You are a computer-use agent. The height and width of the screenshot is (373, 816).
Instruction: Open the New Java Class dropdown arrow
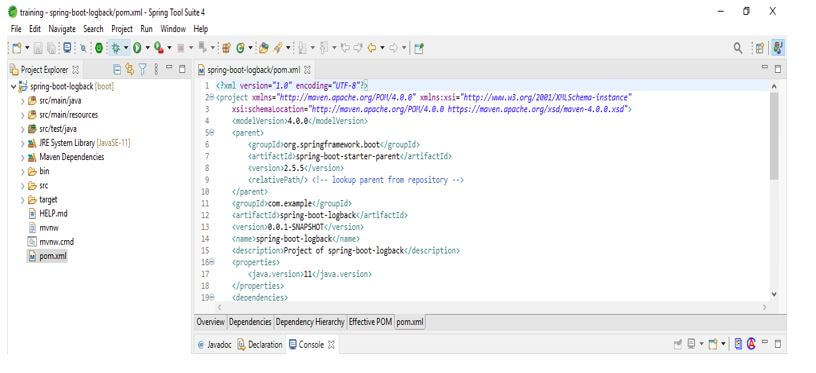point(250,48)
